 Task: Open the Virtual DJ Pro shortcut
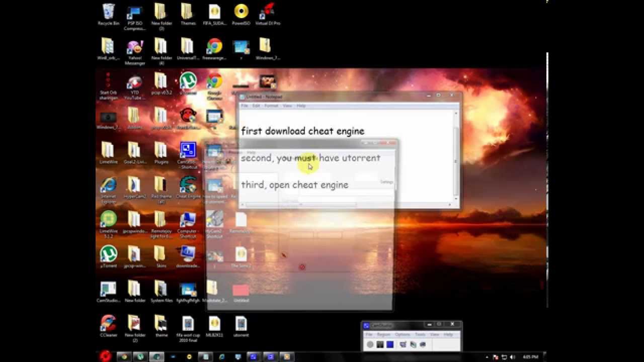268,14
